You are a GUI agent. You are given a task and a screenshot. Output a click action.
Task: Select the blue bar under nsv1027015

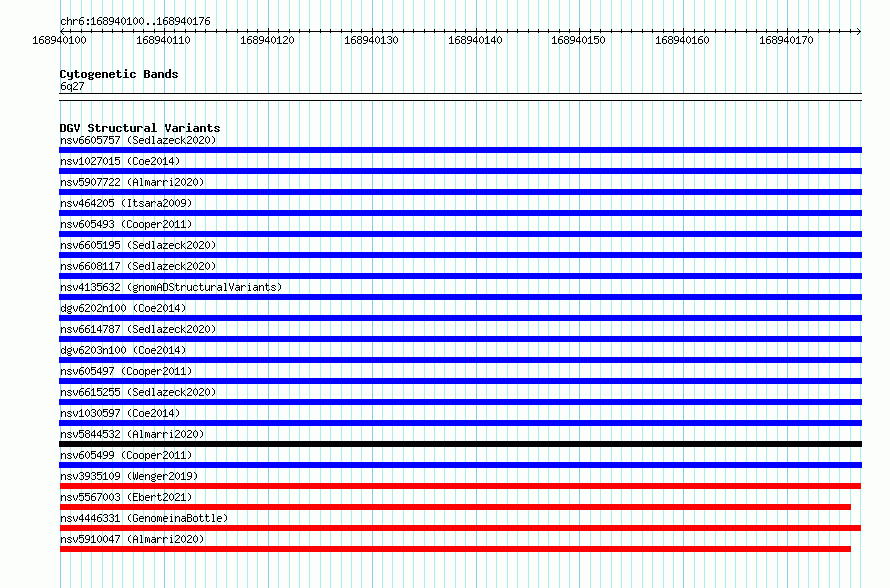460,171
